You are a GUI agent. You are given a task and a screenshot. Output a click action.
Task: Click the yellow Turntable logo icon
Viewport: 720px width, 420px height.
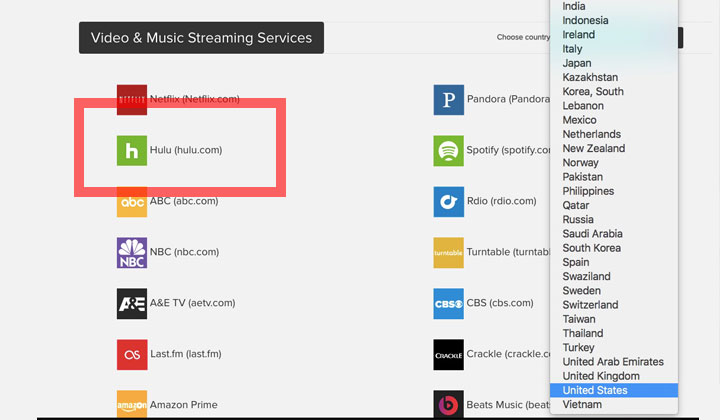tap(449, 252)
